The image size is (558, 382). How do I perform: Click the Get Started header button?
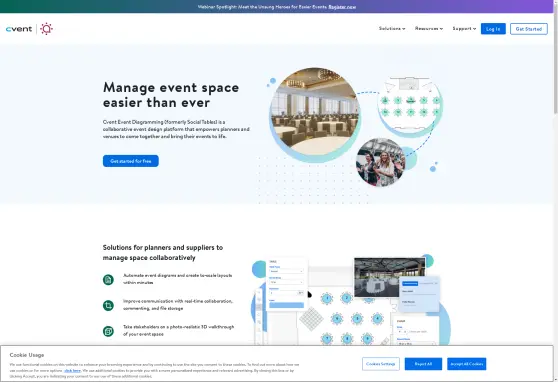coord(528,29)
